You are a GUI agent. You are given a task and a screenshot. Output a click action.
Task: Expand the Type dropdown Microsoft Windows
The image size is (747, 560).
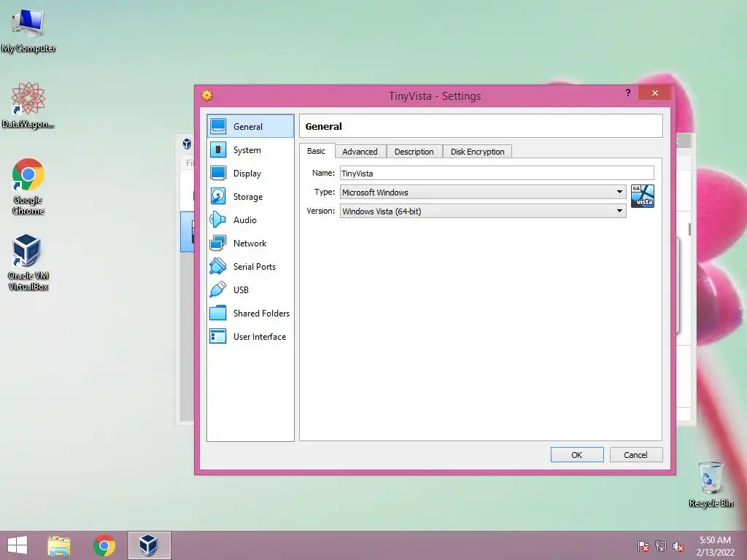pyautogui.click(x=483, y=192)
